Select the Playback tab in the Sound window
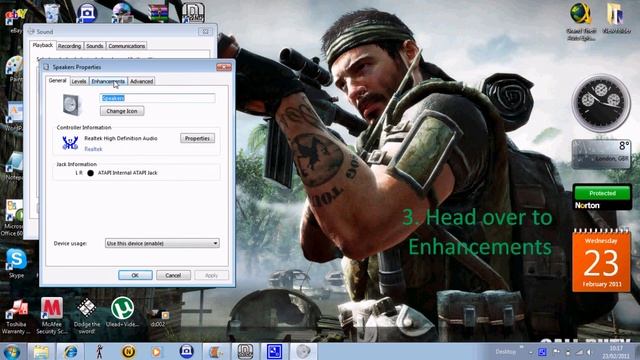Image resolution: width=640 pixels, height=360 pixels. (43, 45)
